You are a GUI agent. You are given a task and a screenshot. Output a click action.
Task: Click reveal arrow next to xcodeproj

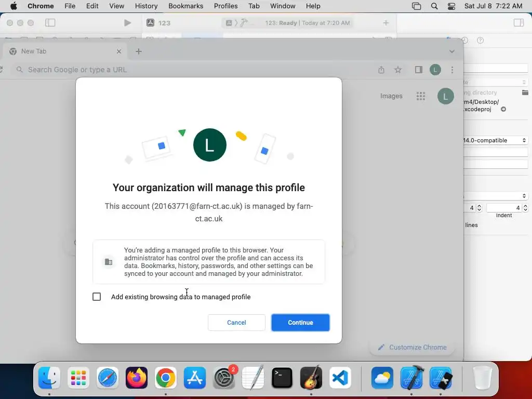(x=503, y=109)
